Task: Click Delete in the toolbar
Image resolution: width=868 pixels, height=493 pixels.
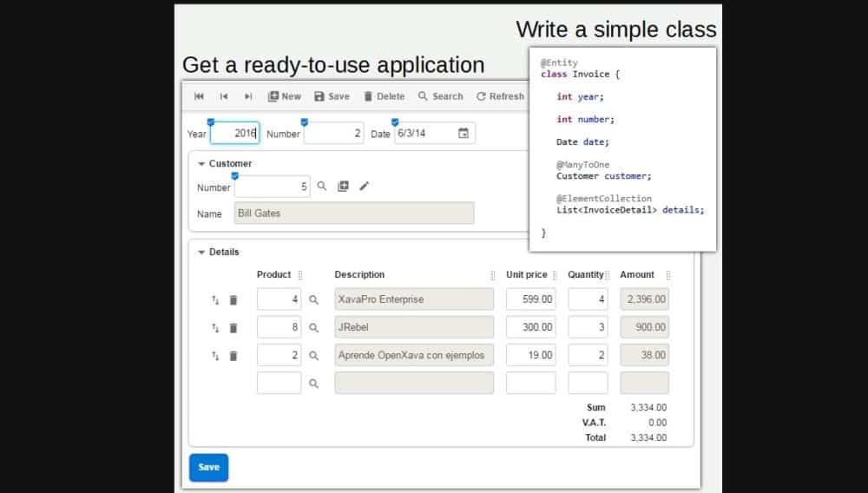Action: coord(384,96)
